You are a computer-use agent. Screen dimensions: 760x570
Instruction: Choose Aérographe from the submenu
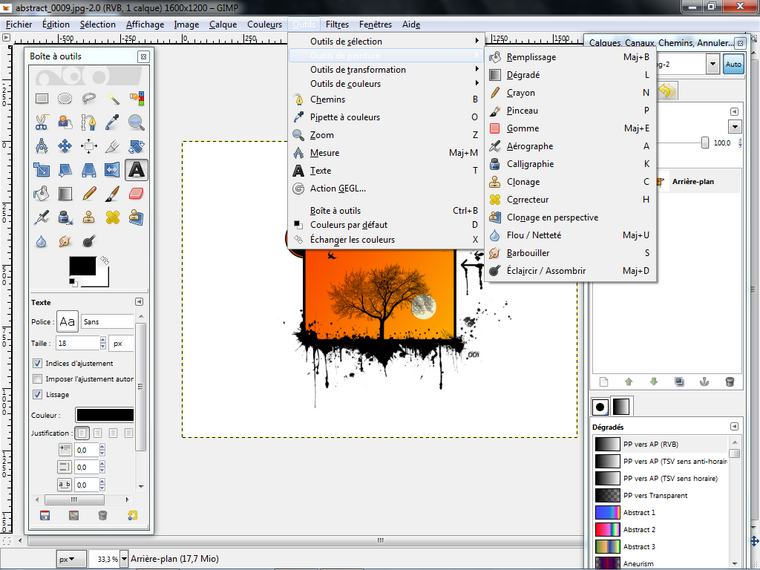(x=570, y=146)
